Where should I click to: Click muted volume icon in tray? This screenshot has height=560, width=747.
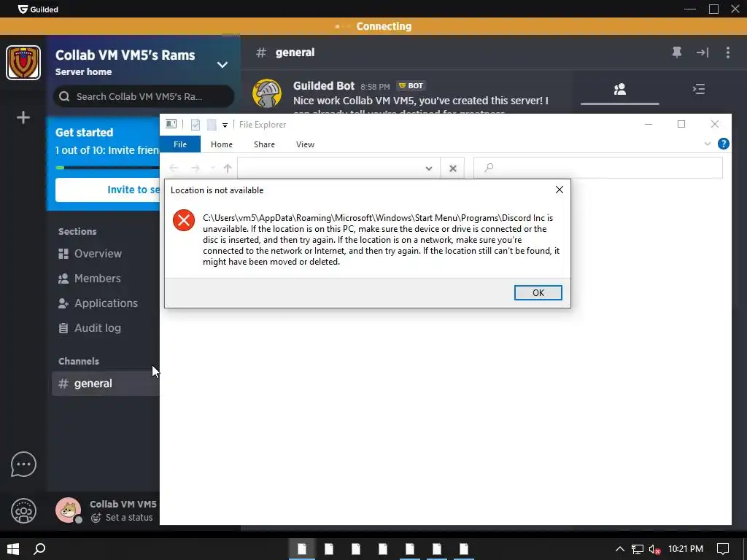[654, 550]
